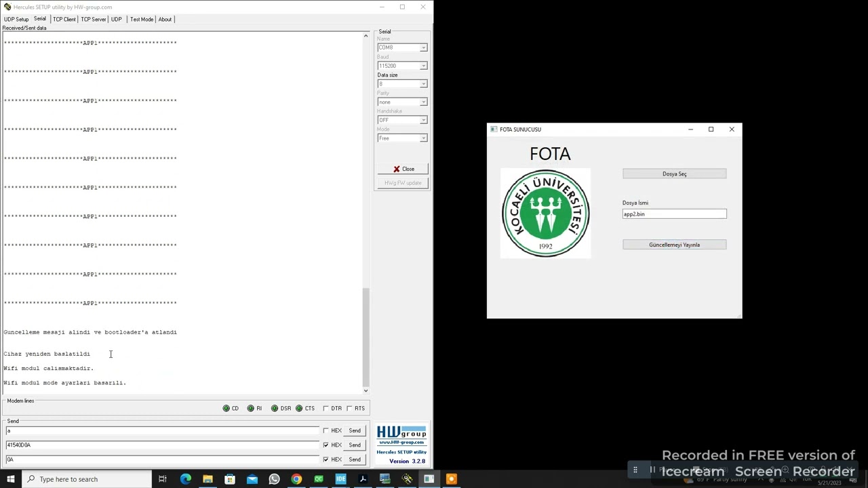
Task: Send the 0A hex line
Action: coord(355,460)
